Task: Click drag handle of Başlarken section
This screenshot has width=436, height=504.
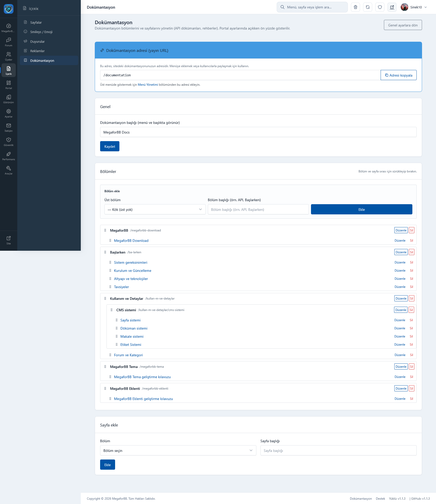Action: click(105, 252)
